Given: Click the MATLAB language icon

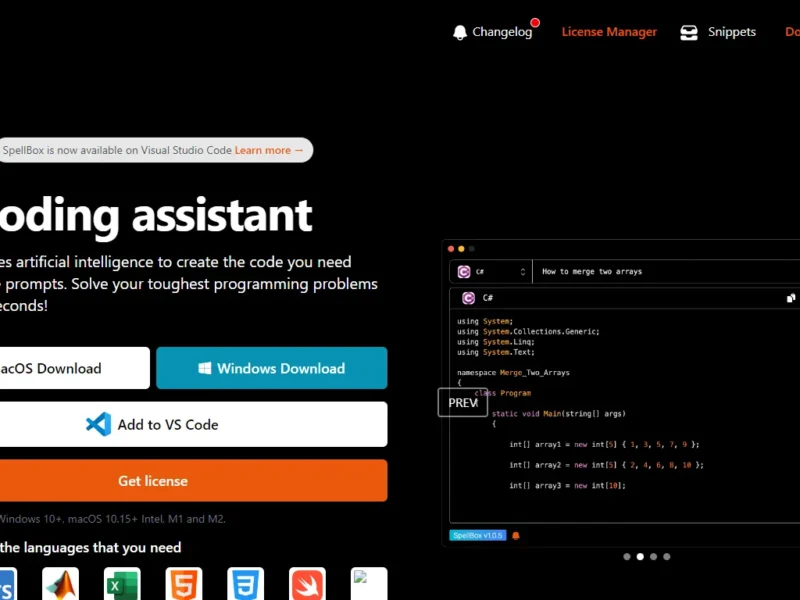Looking at the screenshot, I should point(60,584).
